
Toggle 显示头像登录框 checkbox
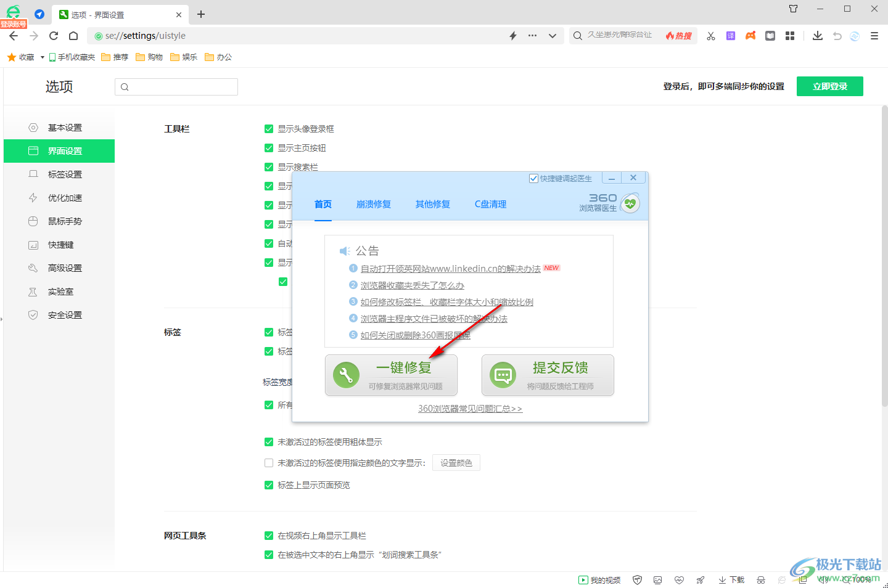[x=269, y=129]
